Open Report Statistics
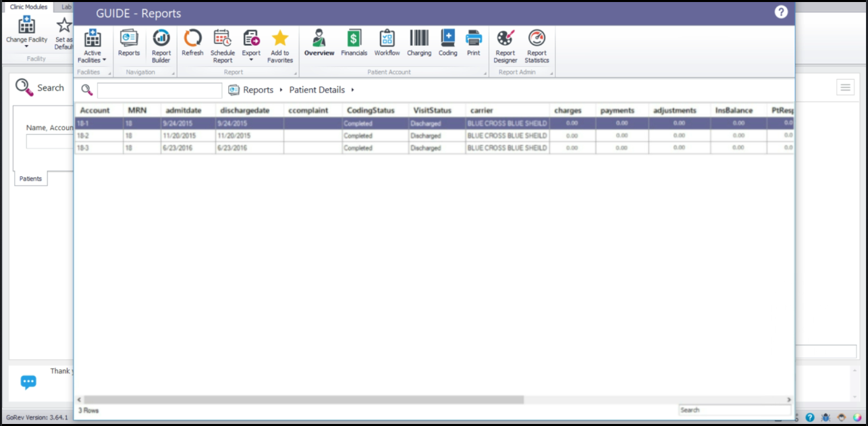The width and height of the screenshot is (868, 426). pos(537,47)
